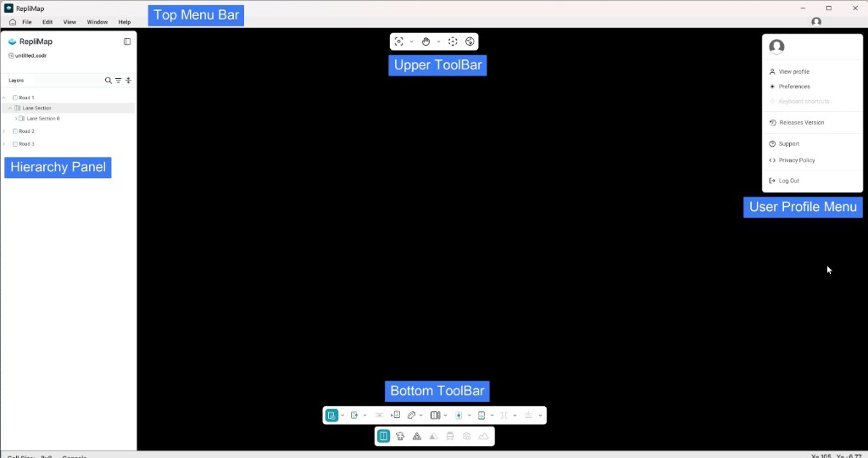Open the filter icon in the Layers header
Viewport: 868px width, 458px height.
point(118,81)
